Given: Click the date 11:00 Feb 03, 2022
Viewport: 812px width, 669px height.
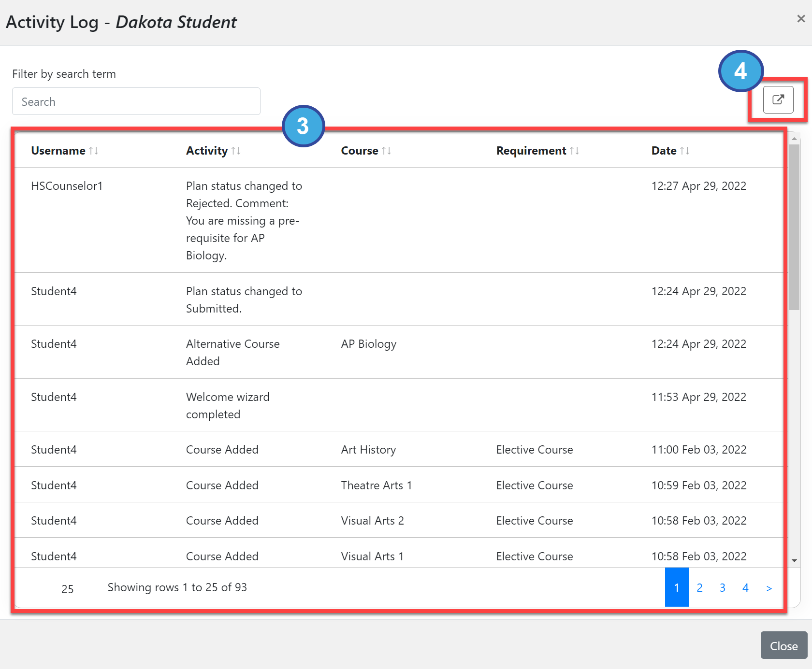Looking at the screenshot, I should pos(698,450).
